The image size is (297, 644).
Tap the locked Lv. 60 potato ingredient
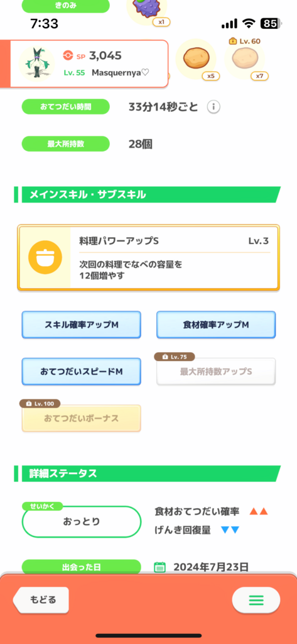click(x=245, y=58)
